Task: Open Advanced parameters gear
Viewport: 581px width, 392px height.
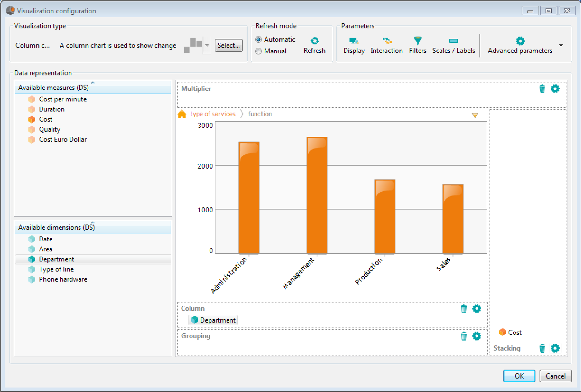Action: [x=520, y=41]
